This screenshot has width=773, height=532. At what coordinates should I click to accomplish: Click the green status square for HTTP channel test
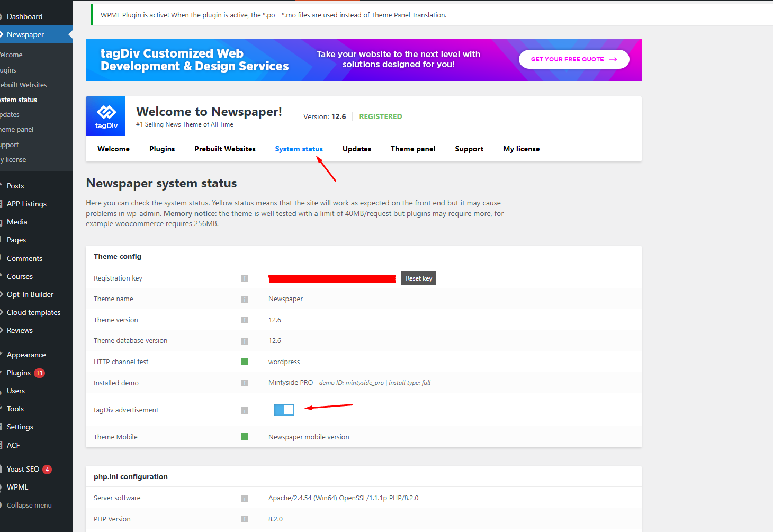[x=245, y=362]
